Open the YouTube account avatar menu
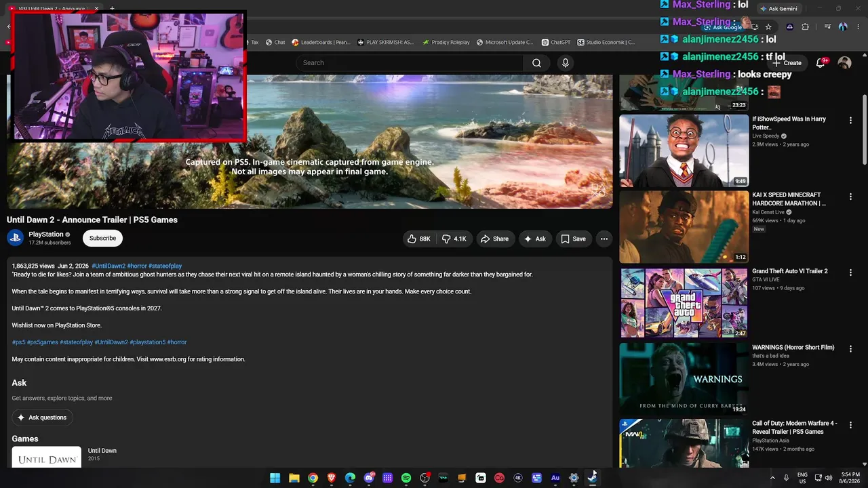 (x=844, y=63)
